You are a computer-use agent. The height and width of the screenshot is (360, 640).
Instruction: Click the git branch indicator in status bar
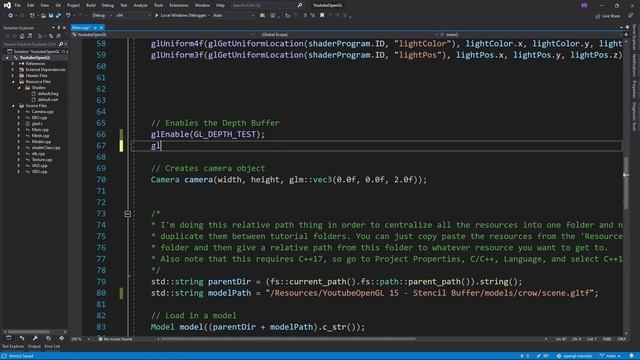(611, 356)
